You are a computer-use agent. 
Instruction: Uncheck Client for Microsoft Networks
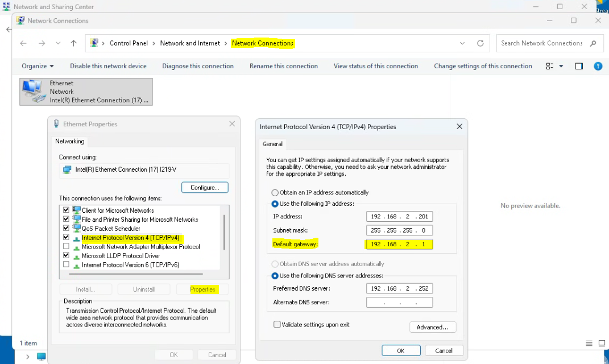(66, 210)
